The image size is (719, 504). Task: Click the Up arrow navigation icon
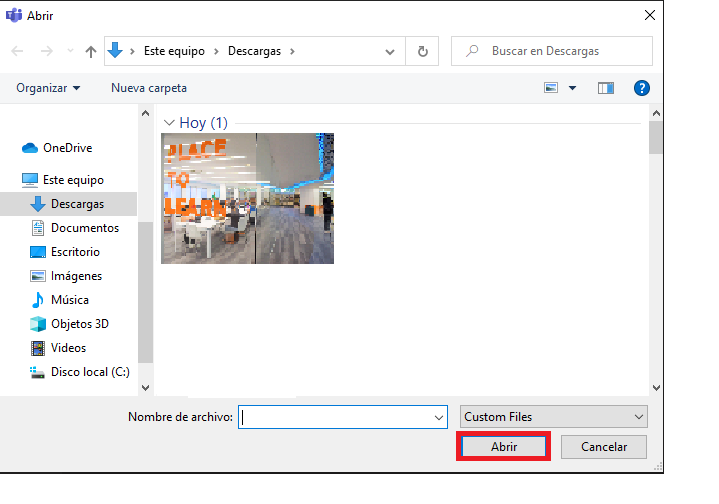91,51
